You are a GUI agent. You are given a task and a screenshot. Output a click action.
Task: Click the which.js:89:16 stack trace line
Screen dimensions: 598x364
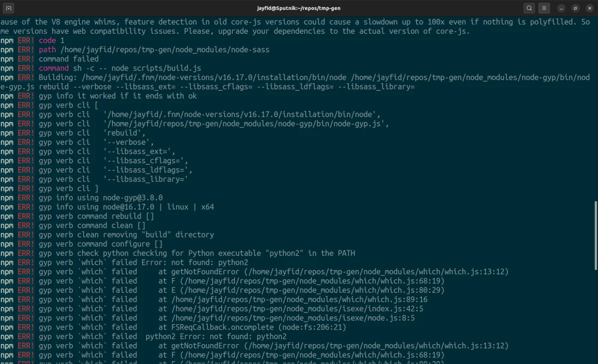214,299
